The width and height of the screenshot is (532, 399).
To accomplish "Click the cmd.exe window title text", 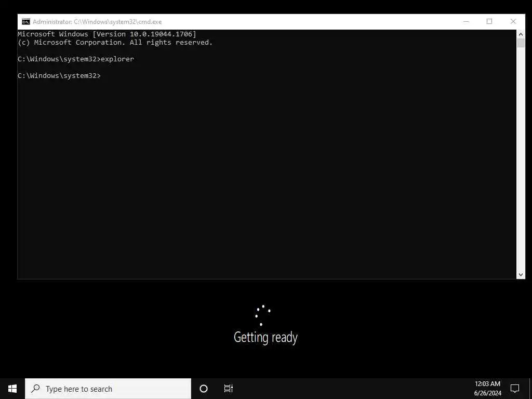I will 97,22.
